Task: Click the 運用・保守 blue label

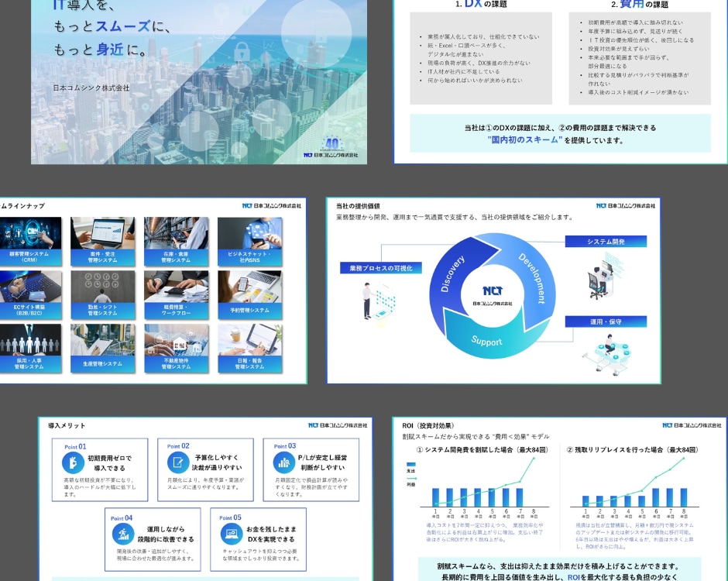Action: pyautogui.click(x=606, y=321)
